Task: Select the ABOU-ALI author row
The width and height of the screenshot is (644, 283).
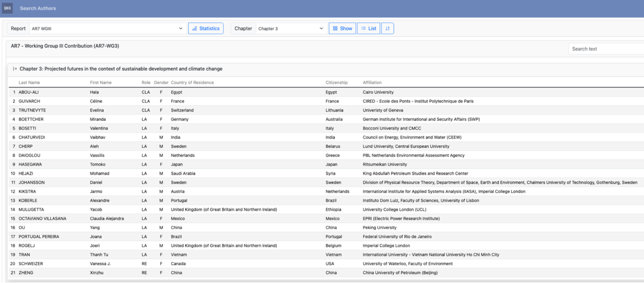Action: coord(29,92)
